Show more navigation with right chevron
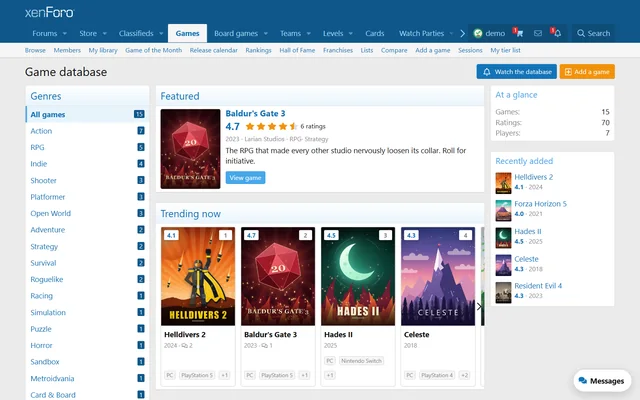The width and height of the screenshot is (640, 400). coord(462,33)
